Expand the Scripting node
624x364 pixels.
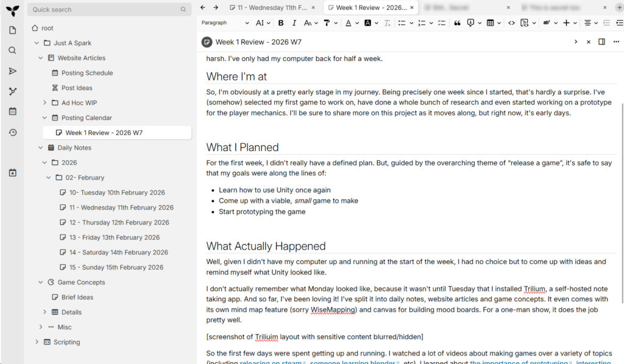[37, 342]
